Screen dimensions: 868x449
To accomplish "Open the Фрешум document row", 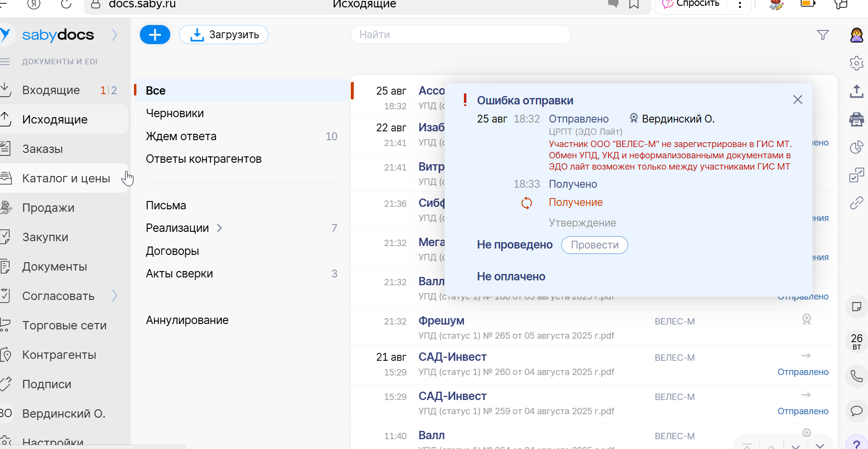I will point(594,327).
